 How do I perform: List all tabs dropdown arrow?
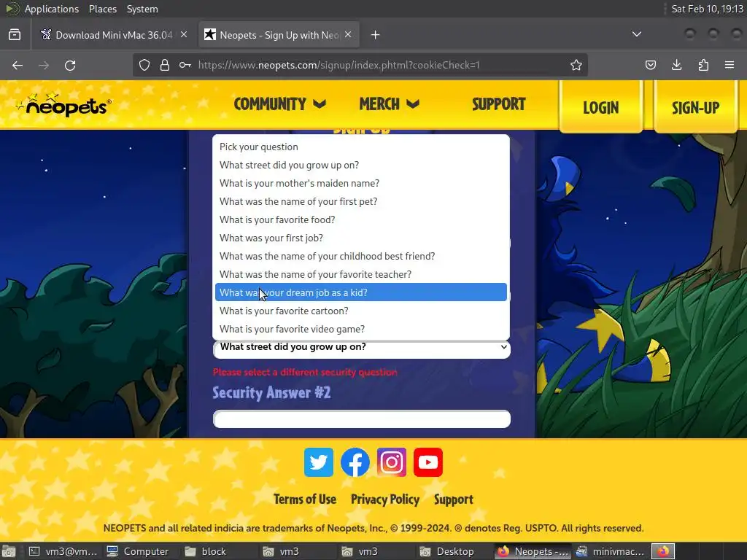pyautogui.click(x=636, y=34)
